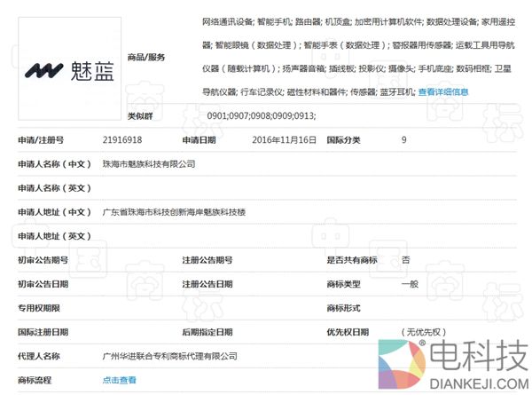Screen dimensions: 532x395
Task: Select agent name 广州华进联合专利商标代理有限公司
Action: (x=170, y=356)
